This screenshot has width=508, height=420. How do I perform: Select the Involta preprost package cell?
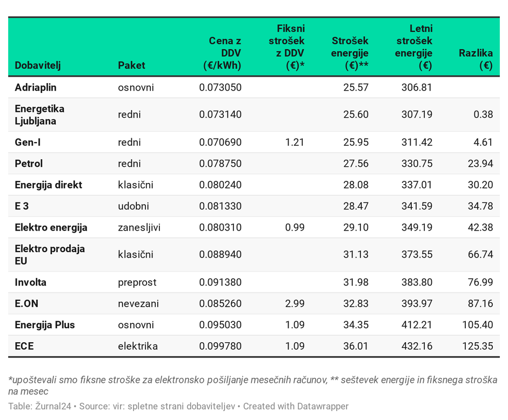(x=137, y=282)
